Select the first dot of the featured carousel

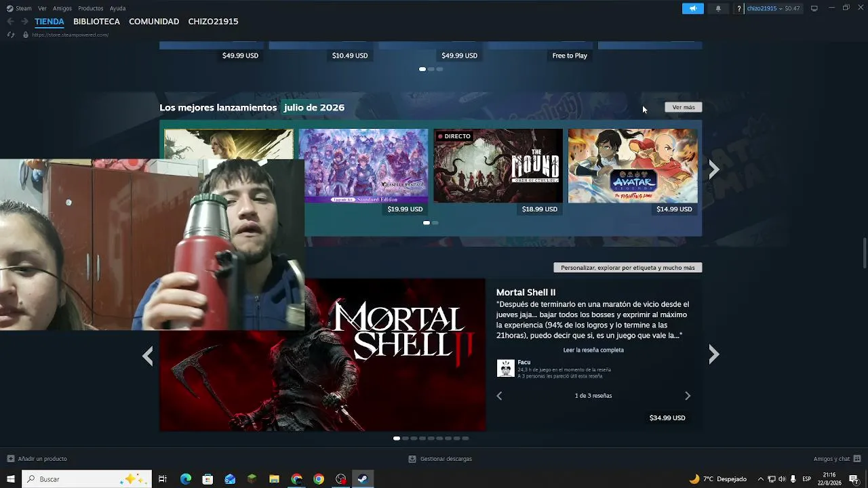[397, 439]
